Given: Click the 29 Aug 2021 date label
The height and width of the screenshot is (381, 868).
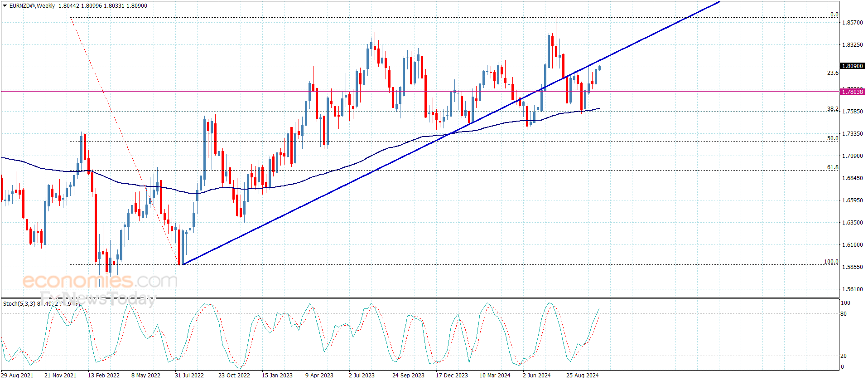Looking at the screenshot, I should click(17, 375).
